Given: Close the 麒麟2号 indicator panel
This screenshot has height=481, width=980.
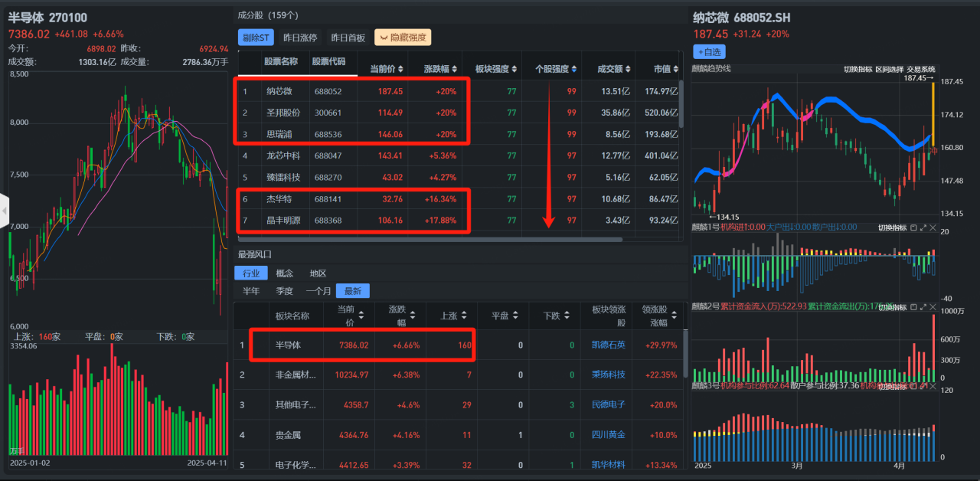Looking at the screenshot, I should coord(933,307).
